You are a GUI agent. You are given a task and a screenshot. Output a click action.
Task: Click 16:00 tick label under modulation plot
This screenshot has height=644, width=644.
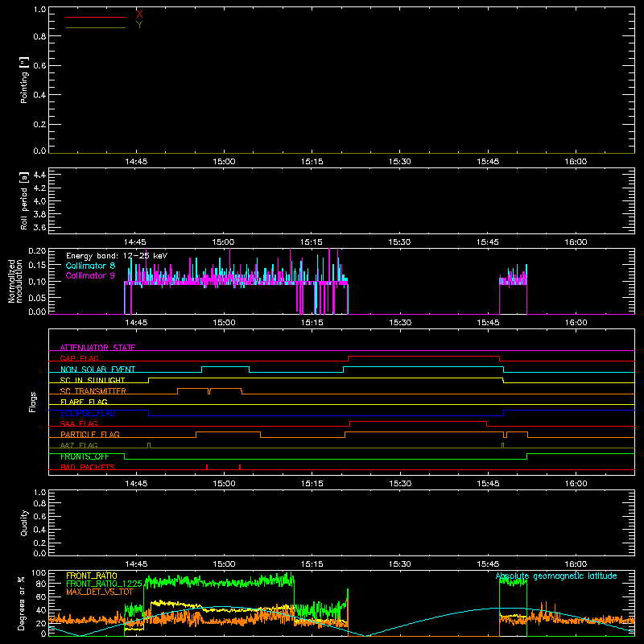[x=576, y=323]
